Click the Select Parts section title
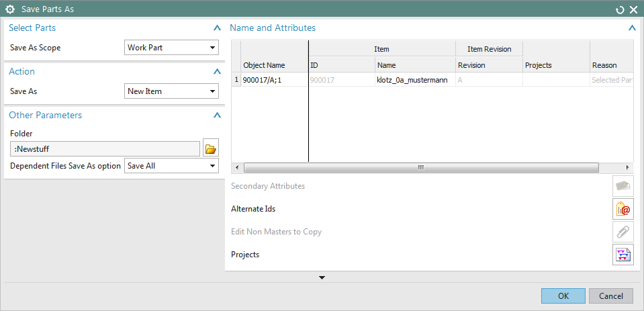The image size is (644, 311). coord(32,28)
